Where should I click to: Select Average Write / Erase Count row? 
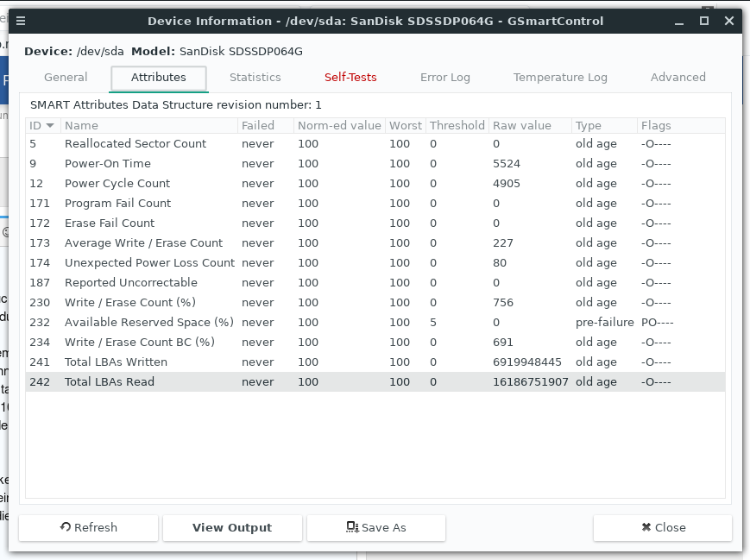coord(375,243)
